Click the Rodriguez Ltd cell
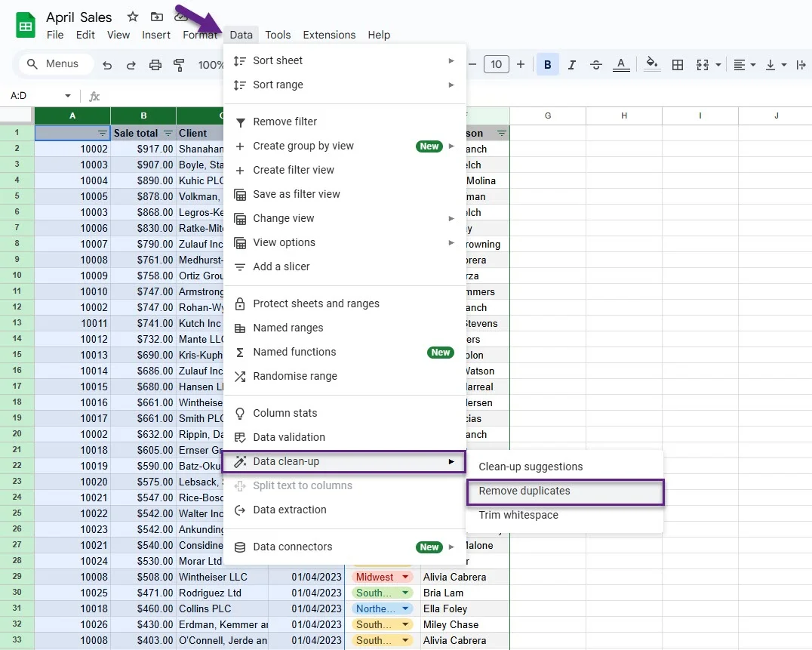The image size is (812, 650). pos(222,593)
